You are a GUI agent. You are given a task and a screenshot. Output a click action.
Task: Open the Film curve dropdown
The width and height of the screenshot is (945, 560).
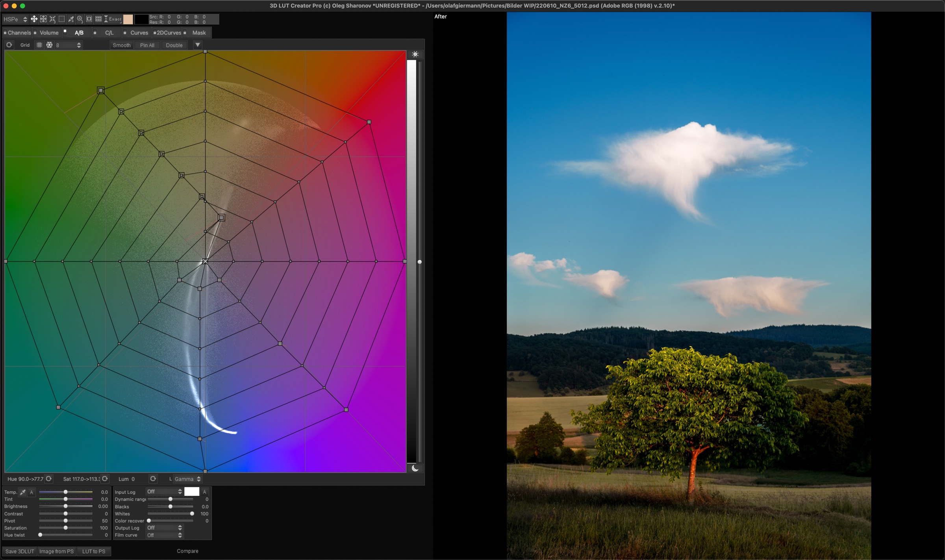pos(164,535)
